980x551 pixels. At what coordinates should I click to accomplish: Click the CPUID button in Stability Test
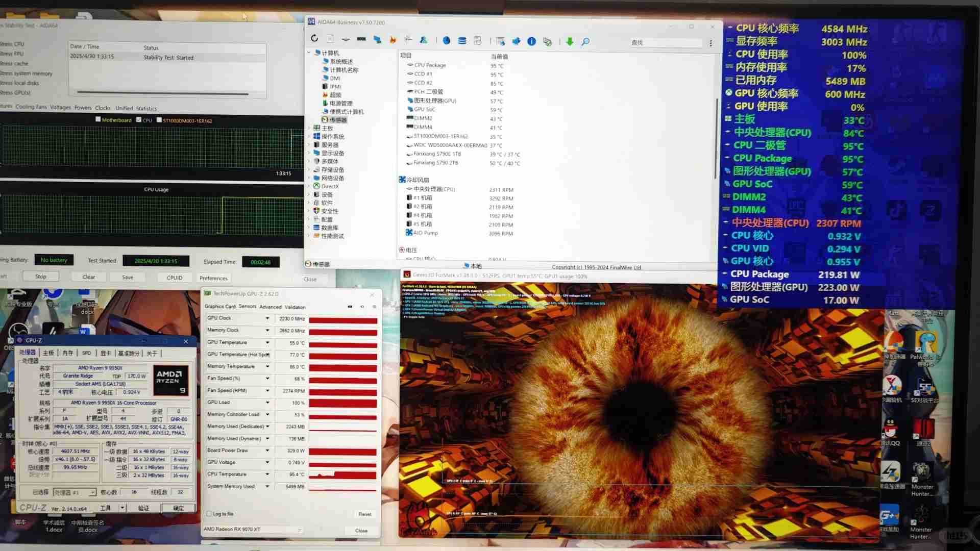point(175,278)
